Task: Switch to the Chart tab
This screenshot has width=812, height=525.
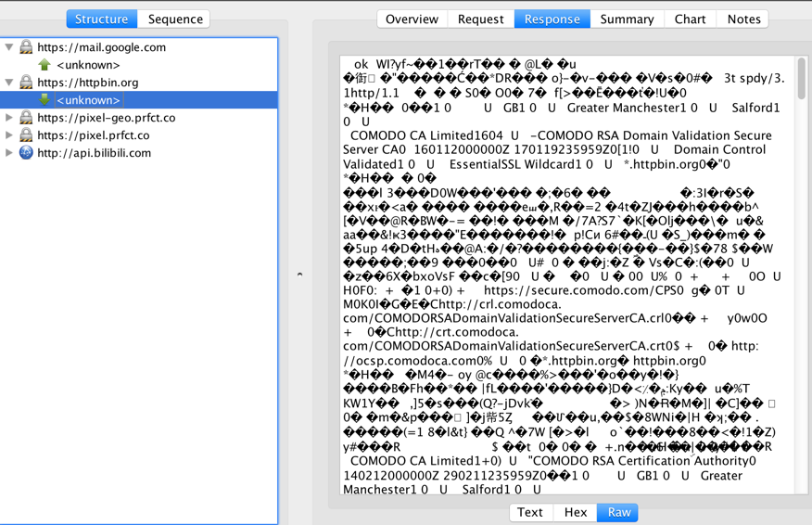Action: [x=690, y=19]
